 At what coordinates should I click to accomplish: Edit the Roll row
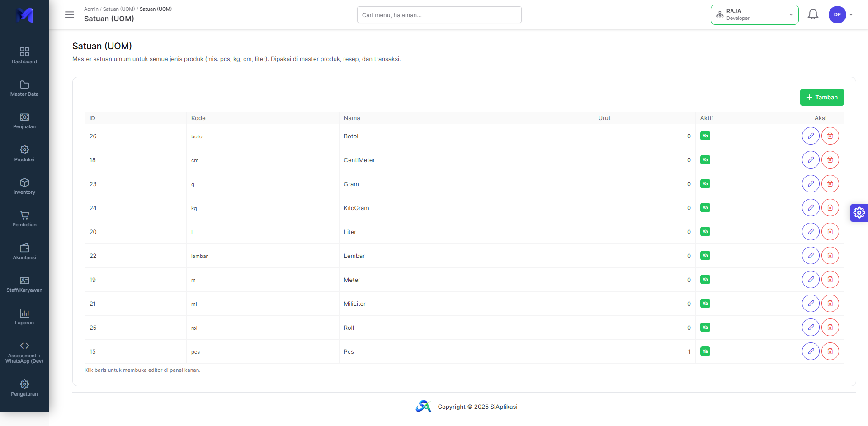click(811, 328)
